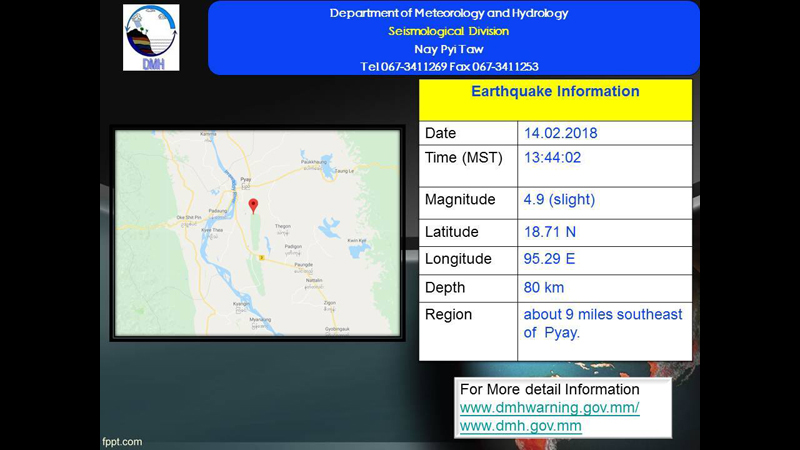Click the Paungde label on map
The width and height of the screenshot is (800, 450).
point(304,265)
